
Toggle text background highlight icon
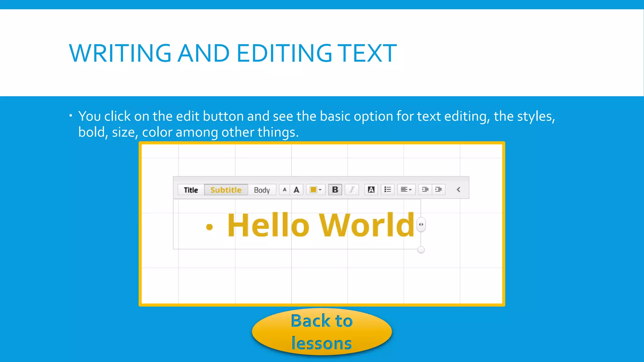pyautogui.click(x=371, y=190)
